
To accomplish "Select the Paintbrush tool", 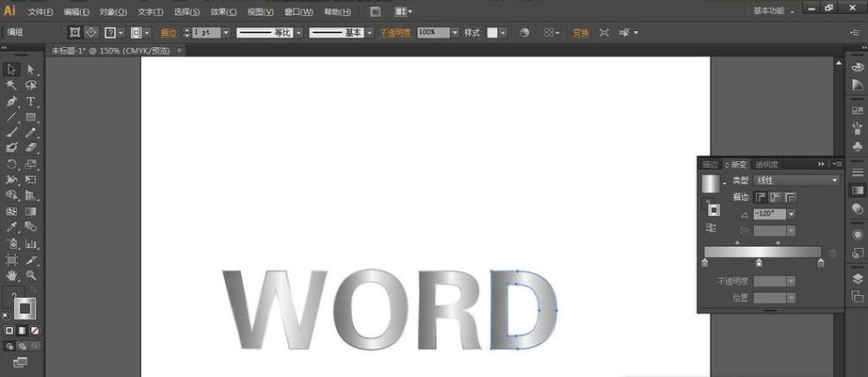I will click(x=12, y=132).
